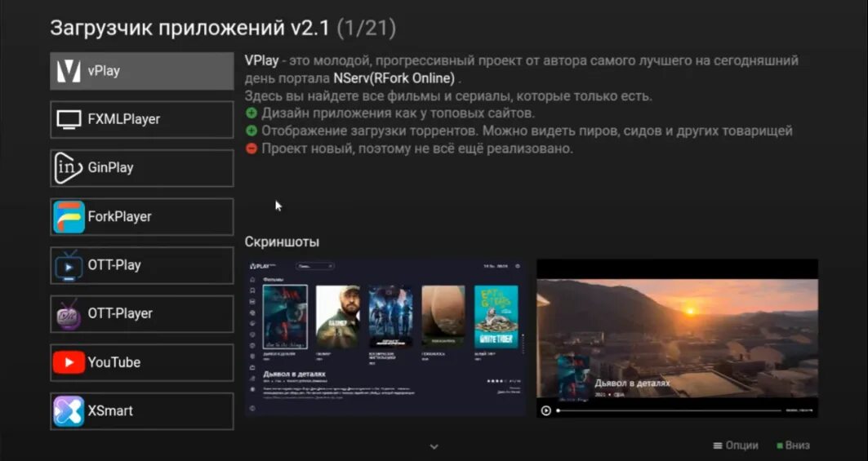Click the Скриншоты heading
This screenshot has height=461, width=868.
pos(282,242)
